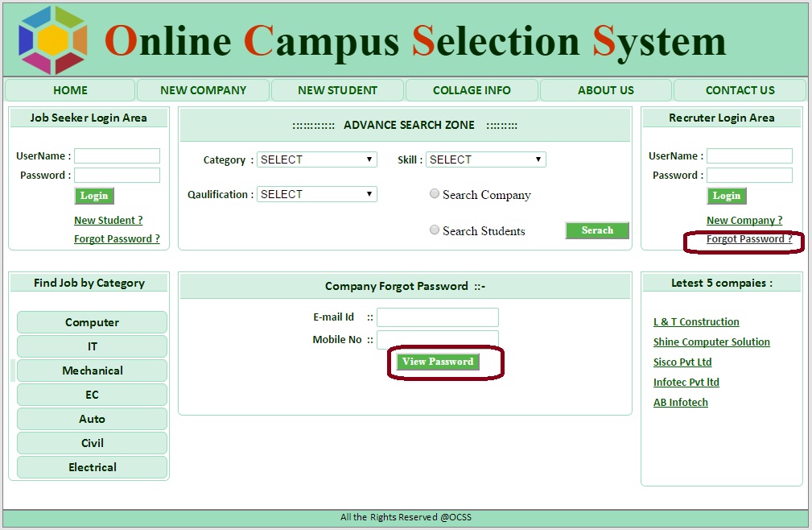Screen dimensions: 812x530
Task: Visit the CONTACT US page
Action: 740,90
